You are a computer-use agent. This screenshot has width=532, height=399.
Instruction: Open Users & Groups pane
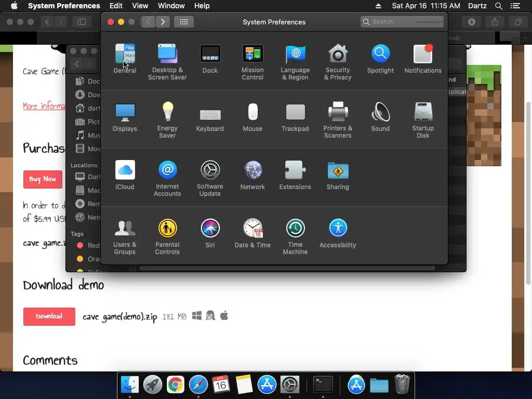(x=125, y=237)
